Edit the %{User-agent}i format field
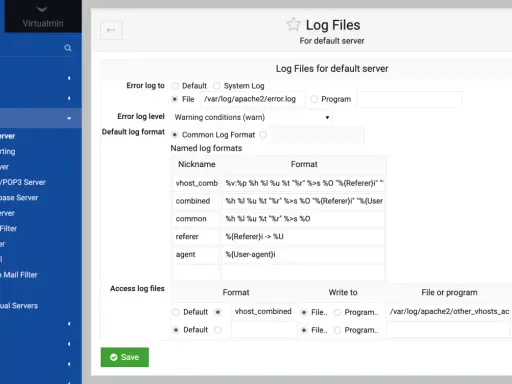The width and height of the screenshot is (512, 384). tap(303, 255)
